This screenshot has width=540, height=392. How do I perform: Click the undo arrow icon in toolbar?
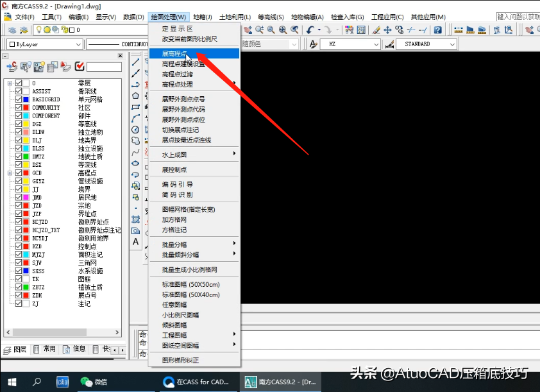311,30
